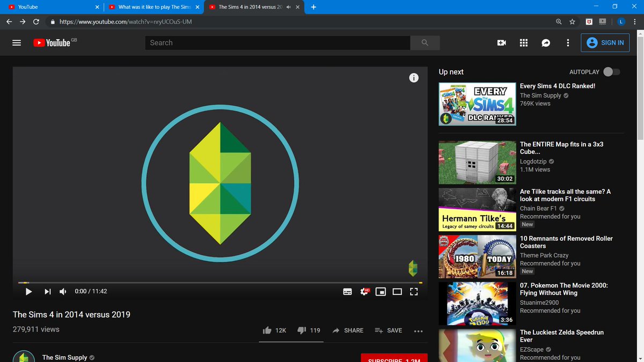Open the YouTube header settings three-dot menu
This screenshot has width=644, height=362.
pyautogui.click(x=568, y=43)
